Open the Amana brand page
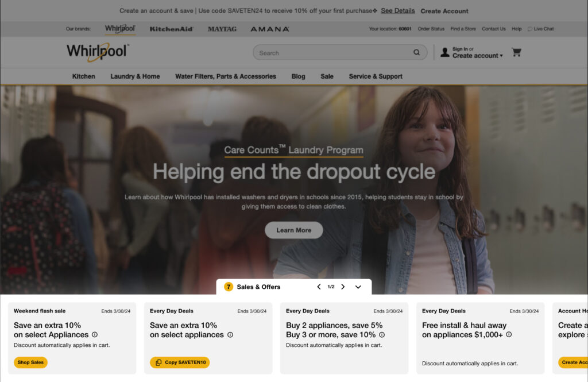The height and width of the screenshot is (382, 588). (x=269, y=29)
